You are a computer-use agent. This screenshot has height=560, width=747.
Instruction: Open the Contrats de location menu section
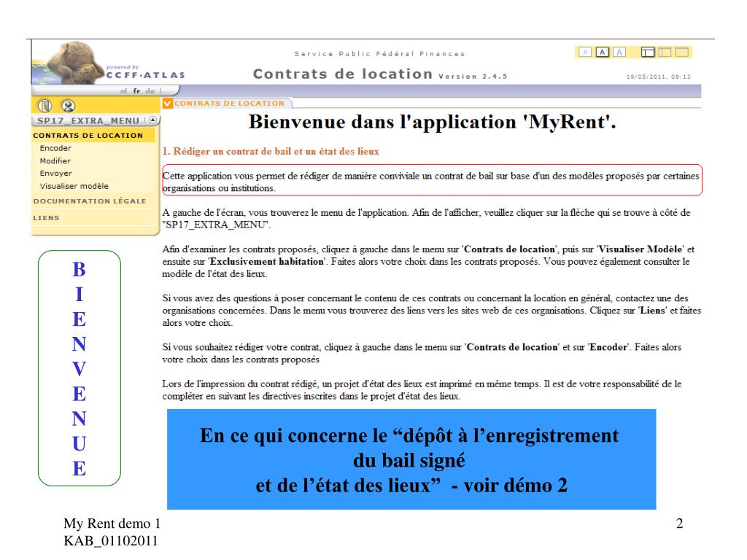click(x=88, y=135)
